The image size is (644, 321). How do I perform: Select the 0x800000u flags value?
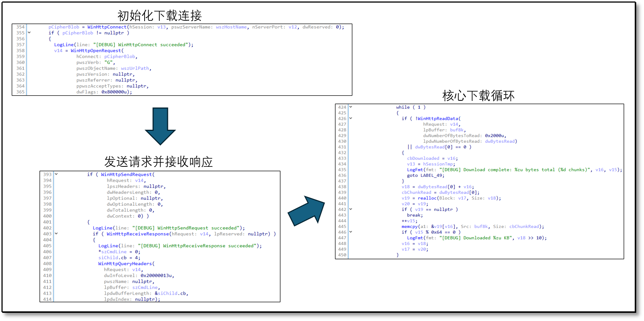115,92
